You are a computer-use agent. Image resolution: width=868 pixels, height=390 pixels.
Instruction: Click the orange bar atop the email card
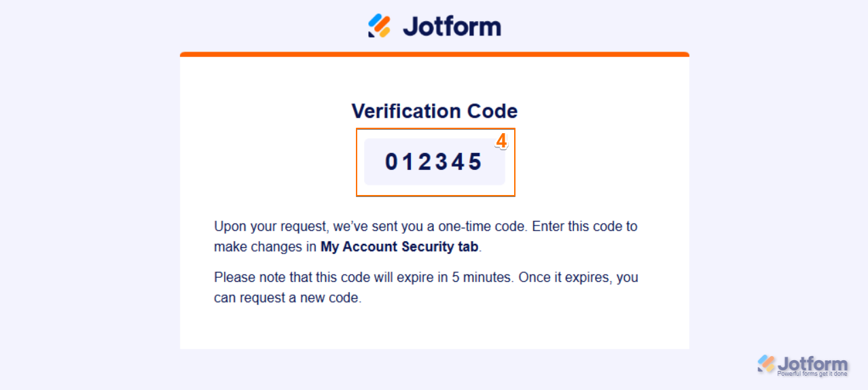[435, 54]
